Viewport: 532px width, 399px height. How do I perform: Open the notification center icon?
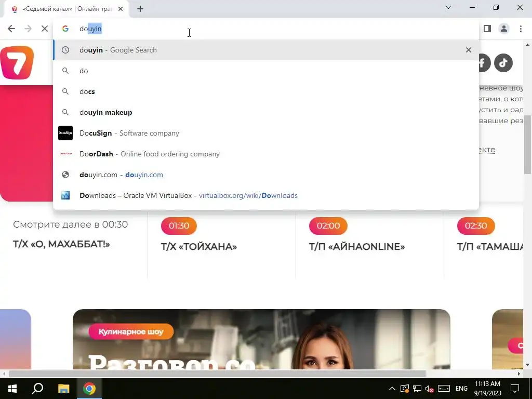tap(515, 389)
